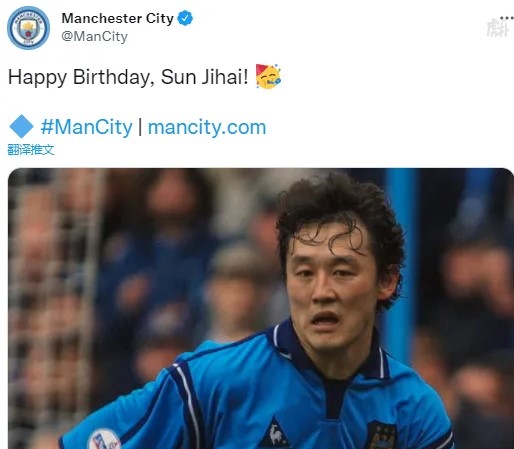Viewport: 514px width, 449px height.
Task: Click the Manchester City profile avatar
Action: pyautogui.click(x=28, y=28)
